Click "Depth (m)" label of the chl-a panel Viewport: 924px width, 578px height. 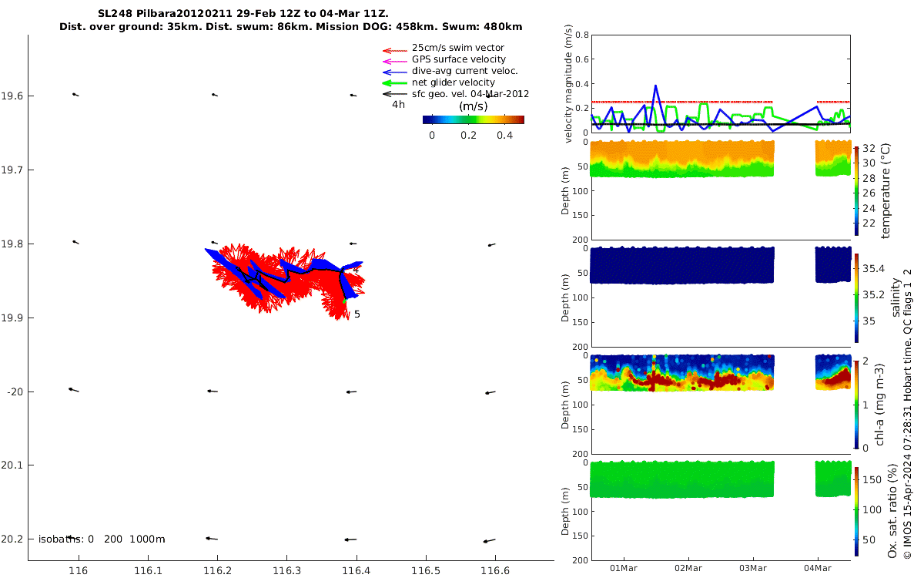[566, 403]
